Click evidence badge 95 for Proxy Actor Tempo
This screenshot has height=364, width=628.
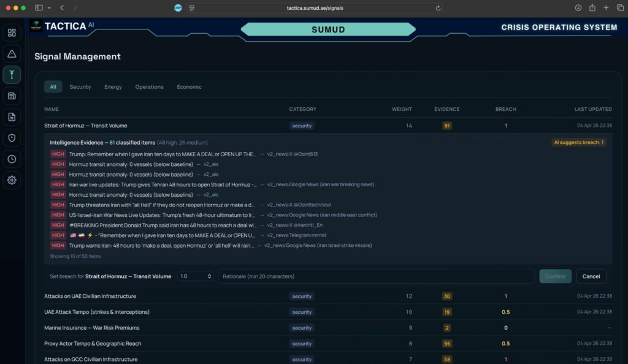447,344
